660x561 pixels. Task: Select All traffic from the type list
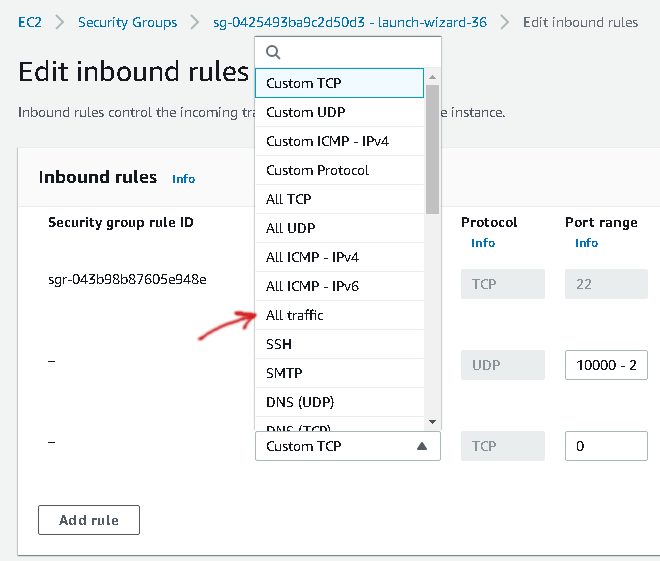click(x=339, y=315)
